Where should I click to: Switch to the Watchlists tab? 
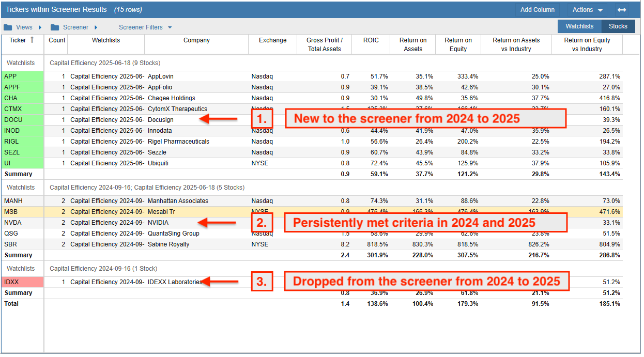[579, 26]
